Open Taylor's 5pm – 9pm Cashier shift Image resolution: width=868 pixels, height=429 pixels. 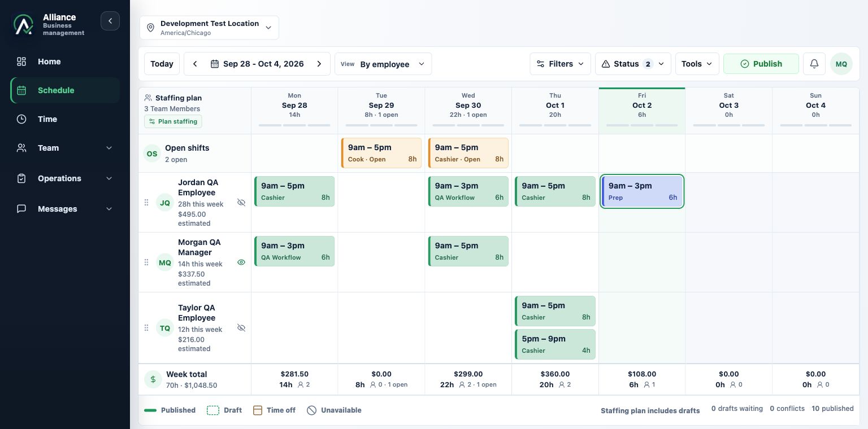pyautogui.click(x=555, y=344)
